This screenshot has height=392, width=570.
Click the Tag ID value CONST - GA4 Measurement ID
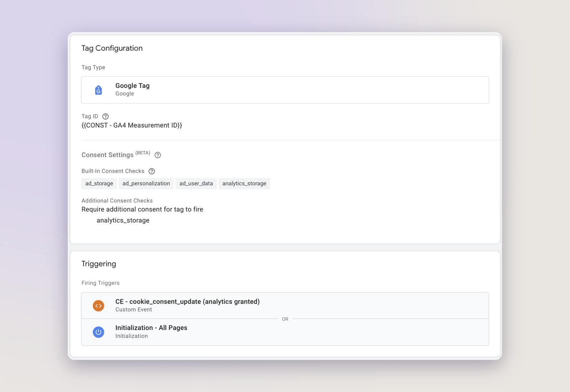coord(132,125)
